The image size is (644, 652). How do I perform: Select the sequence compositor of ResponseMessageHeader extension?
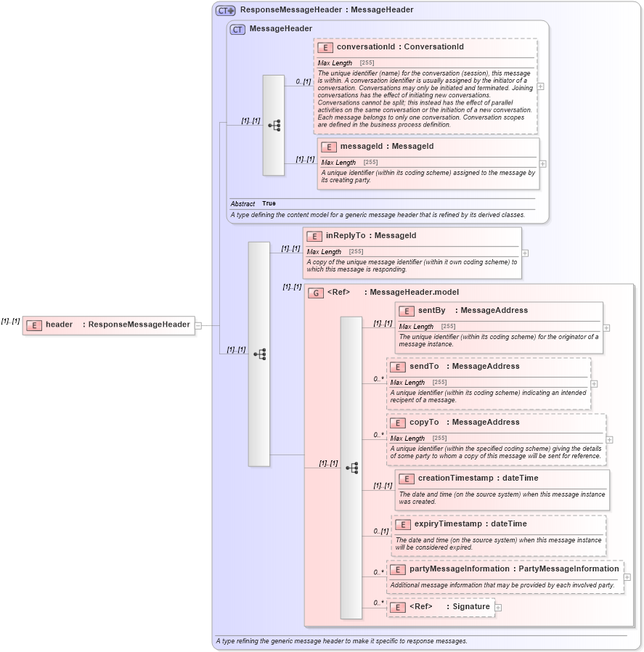[x=259, y=354]
